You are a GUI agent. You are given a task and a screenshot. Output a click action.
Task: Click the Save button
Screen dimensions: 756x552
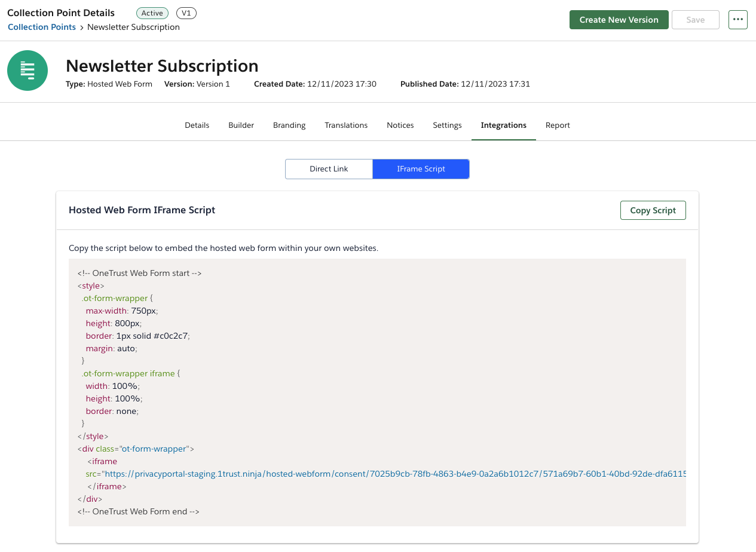point(695,19)
